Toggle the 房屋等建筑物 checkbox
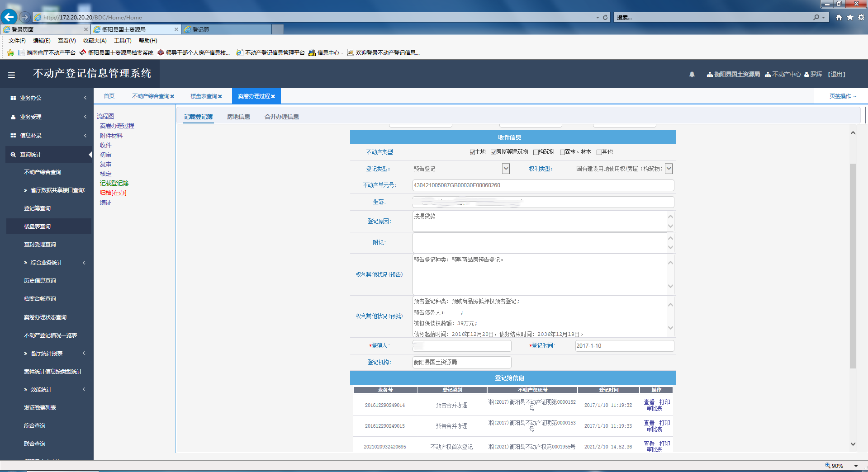868x472 pixels. pos(493,152)
